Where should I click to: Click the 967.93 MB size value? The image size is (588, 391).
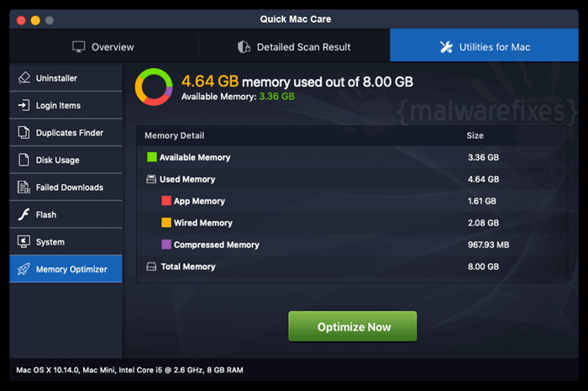[488, 245]
